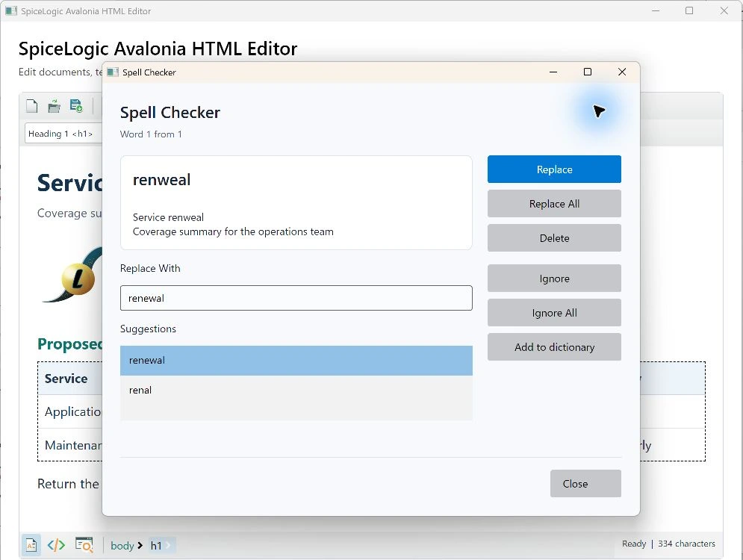Viewport: 743px width, 560px height.
Task: Select the h1 tag in breadcrumb
Action: pos(156,546)
